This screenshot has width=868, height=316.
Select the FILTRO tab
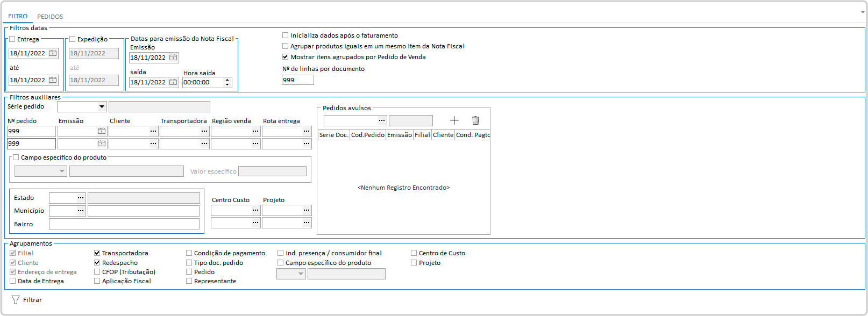(18, 17)
